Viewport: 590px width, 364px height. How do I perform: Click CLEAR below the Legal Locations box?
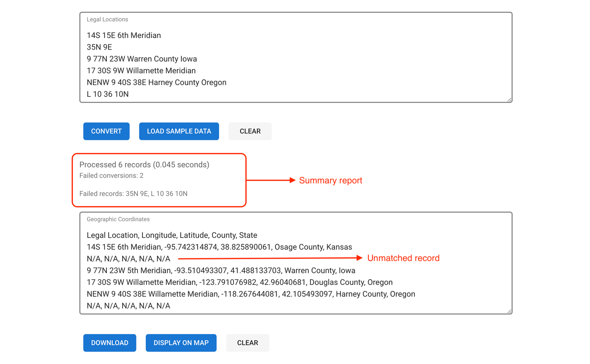250,131
